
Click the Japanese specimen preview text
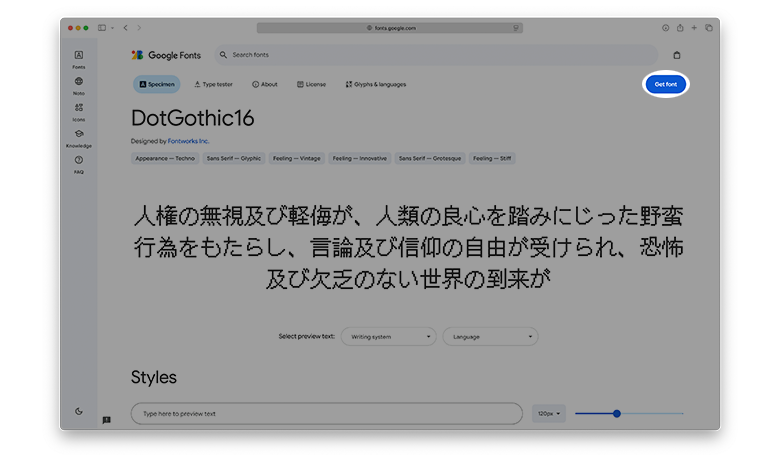point(408,247)
